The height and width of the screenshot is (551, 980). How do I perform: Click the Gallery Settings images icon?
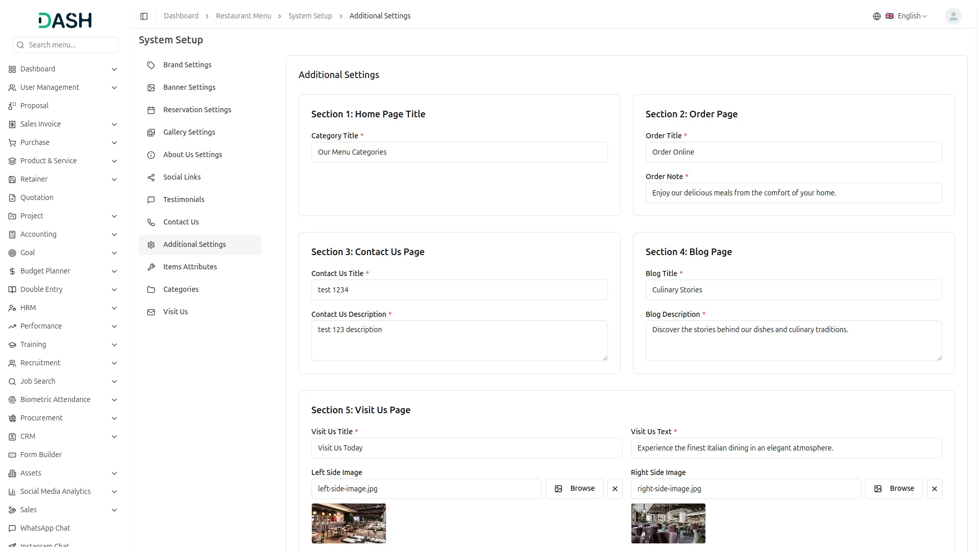click(151, 133)
